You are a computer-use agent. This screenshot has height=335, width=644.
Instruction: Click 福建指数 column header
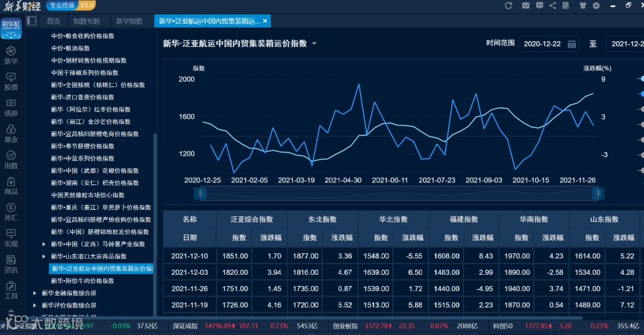pyautogui.click(x=464, y=219)
